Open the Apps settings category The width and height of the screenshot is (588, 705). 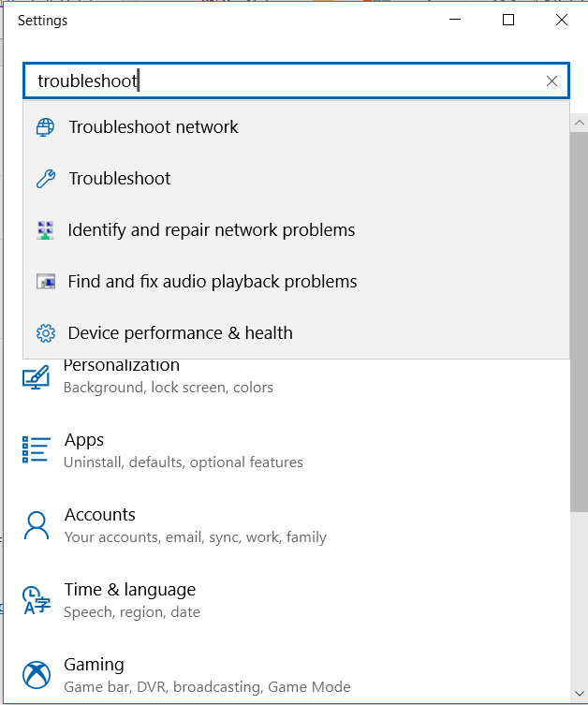(x=162, y=450)
